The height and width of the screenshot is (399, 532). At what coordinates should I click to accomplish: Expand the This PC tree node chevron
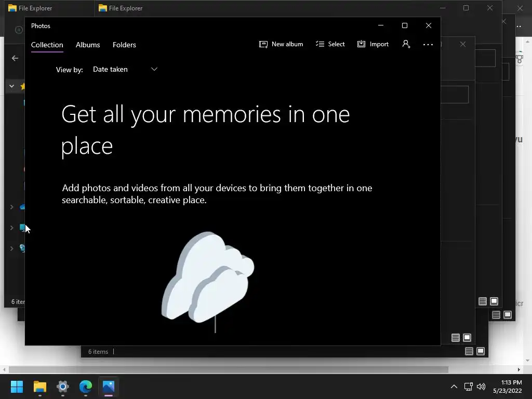click(11, 228)
